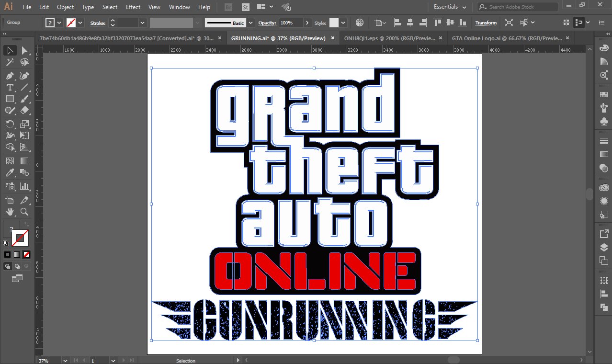
Task: Open the Color panel
Action: (x=603, y=49)
